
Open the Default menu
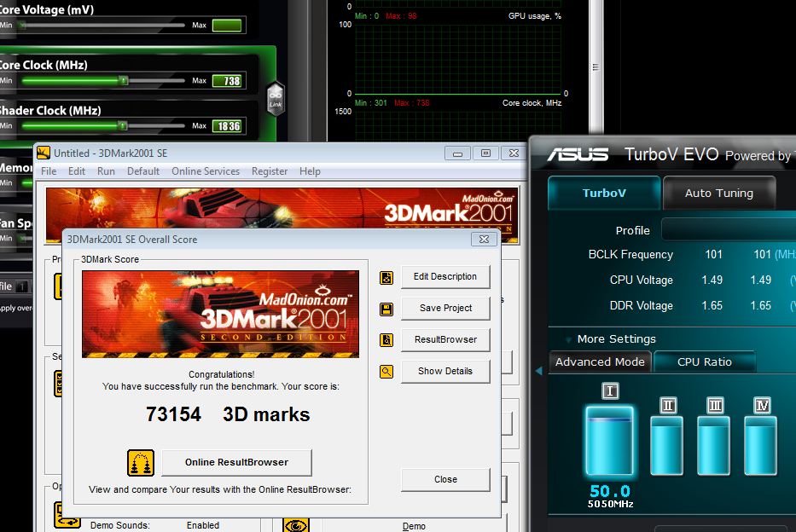pyautogui.click(x=143, y=171)
